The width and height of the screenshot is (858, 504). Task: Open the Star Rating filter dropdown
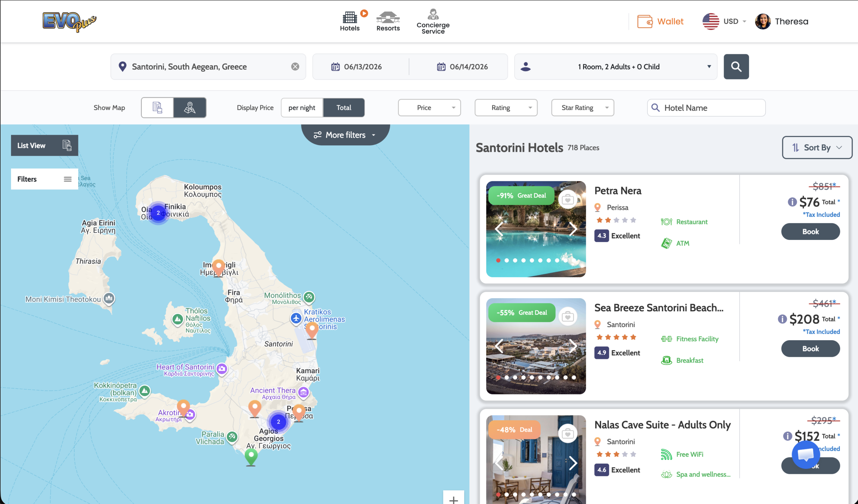point(582,108)
